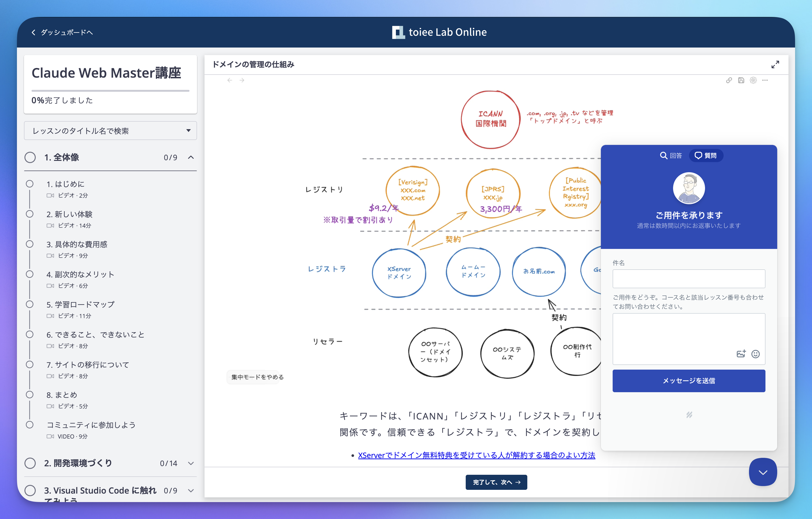Expand section 2. 開発環境づくり chevron
Viewport: 812px width, 519px height.
(x=191, y=463)
